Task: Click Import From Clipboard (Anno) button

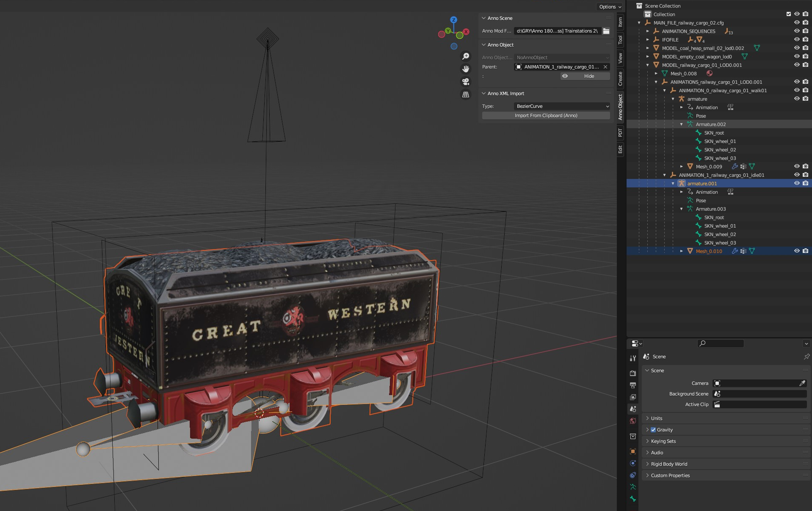Action: pos(546,115)
